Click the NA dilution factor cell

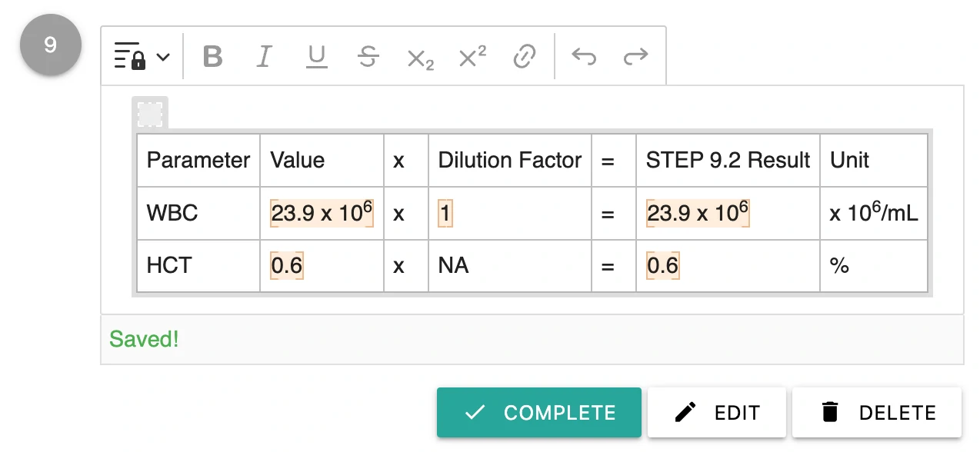510,265
